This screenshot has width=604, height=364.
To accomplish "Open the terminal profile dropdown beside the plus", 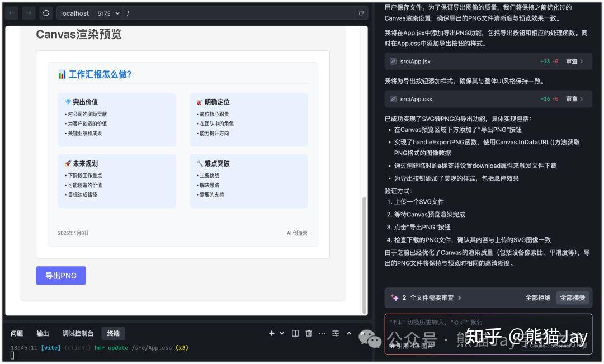I will [x=282, y=333].
